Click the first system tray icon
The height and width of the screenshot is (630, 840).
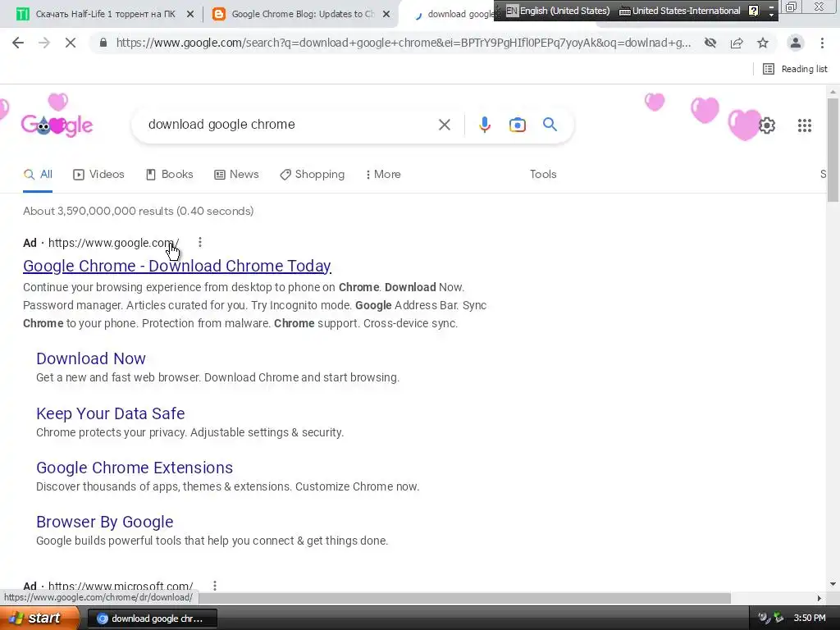coord(764,619)
